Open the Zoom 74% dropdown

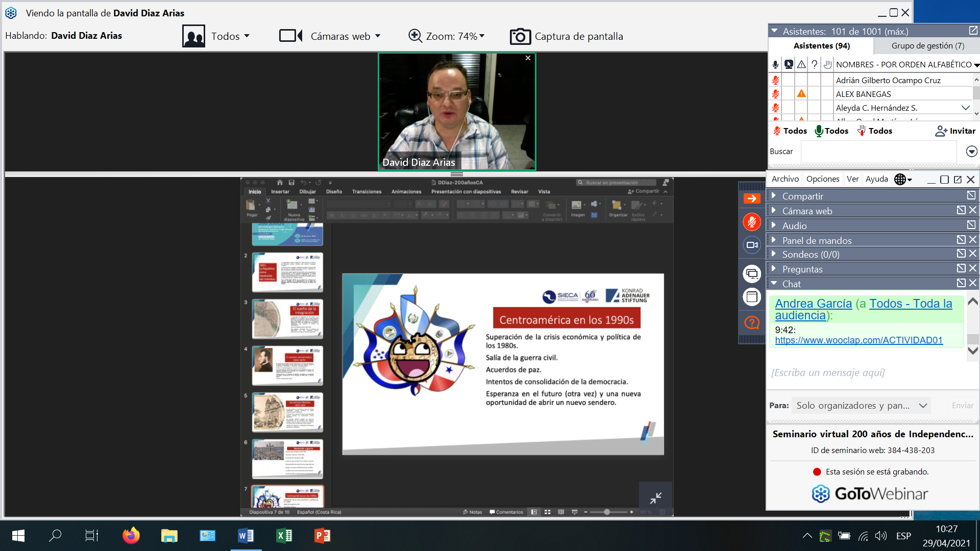pos(447,36)
